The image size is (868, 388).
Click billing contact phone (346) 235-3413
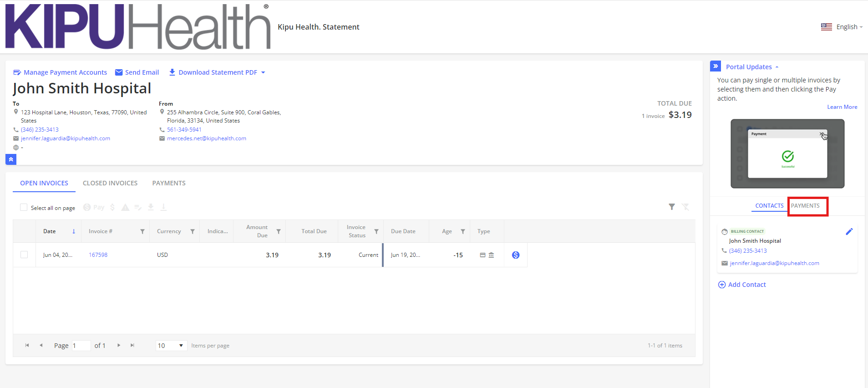point(748,251)
